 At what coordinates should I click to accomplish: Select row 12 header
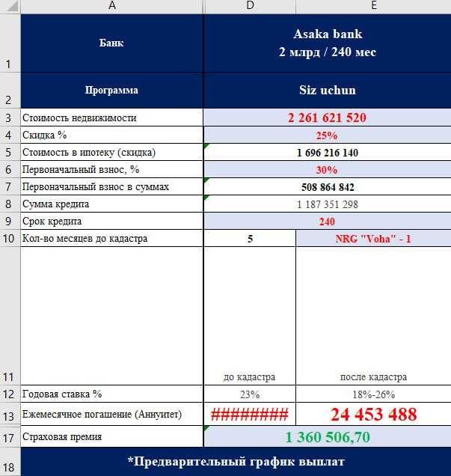10,394
